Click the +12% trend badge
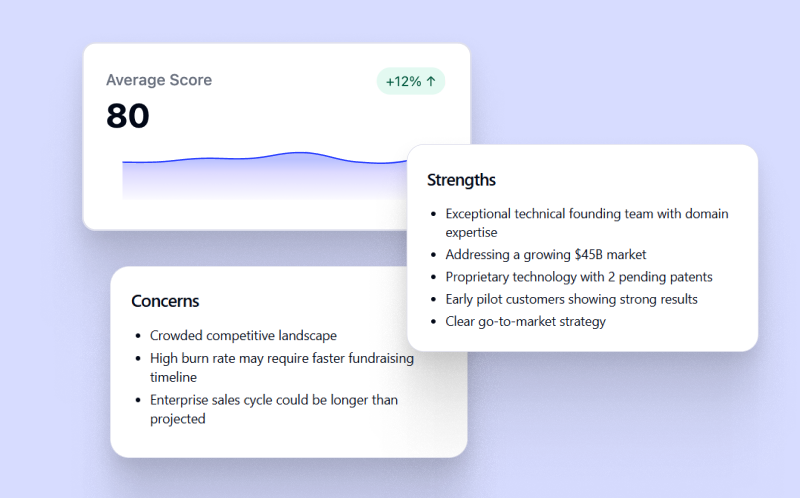The image size is (800, 498). click(411, 81)
